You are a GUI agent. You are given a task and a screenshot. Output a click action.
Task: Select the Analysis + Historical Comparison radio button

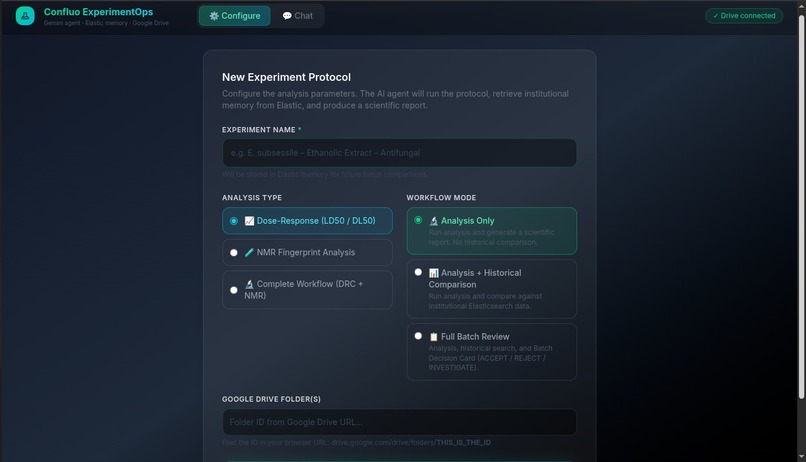[x=418, y=272]
